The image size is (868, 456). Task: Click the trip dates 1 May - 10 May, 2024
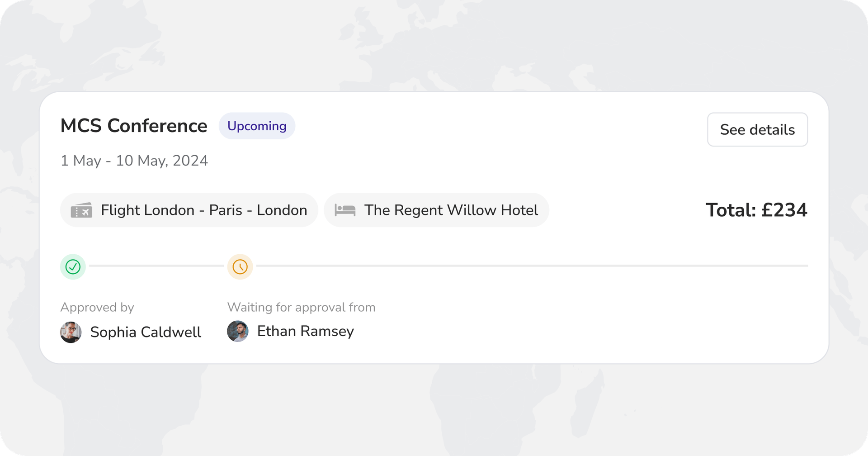[134, 161]
